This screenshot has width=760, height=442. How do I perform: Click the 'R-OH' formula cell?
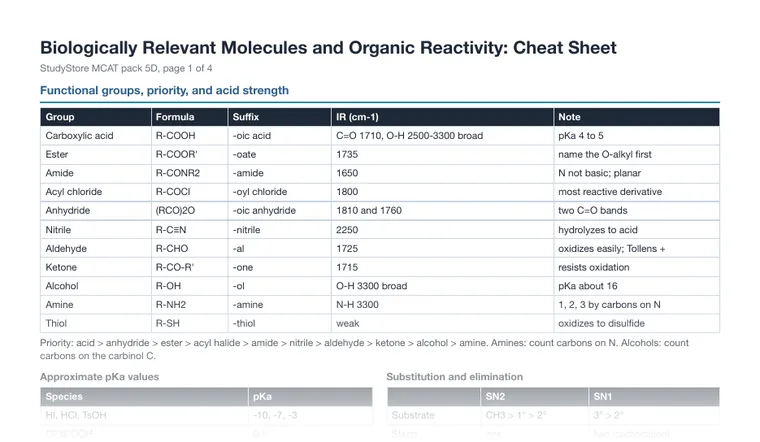pos(190,286)
